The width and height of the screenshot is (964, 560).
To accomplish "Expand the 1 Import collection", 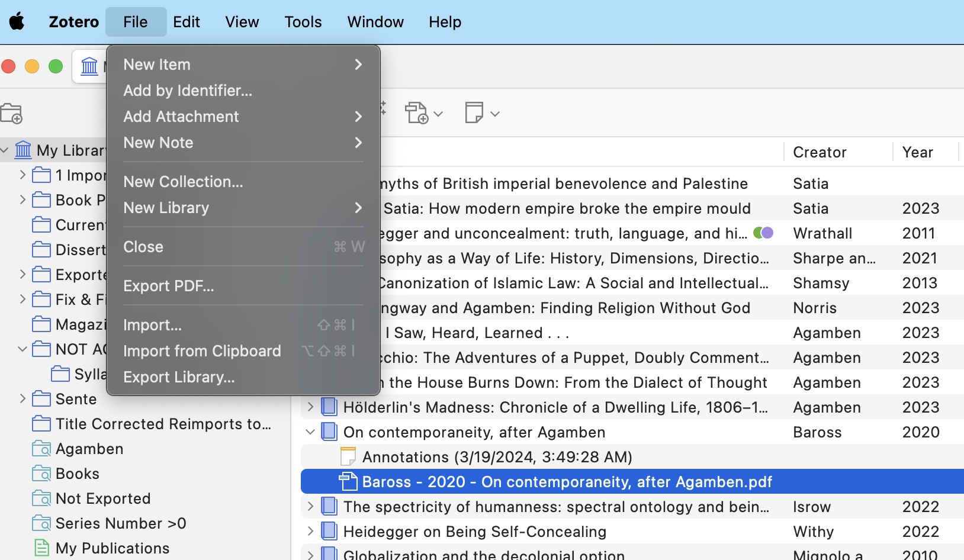I will point(23,175).
